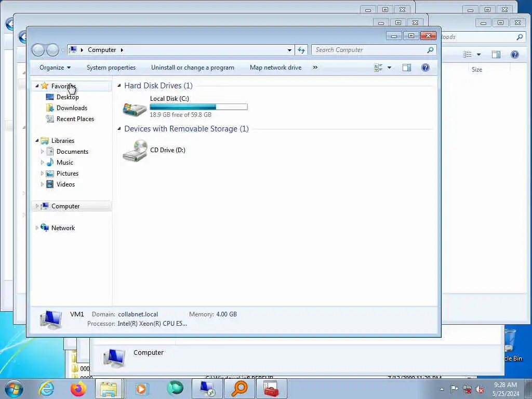Click the search magnifier icon in Search Computer
This screenshot has height=399, width=532.
[x=430, y=50]
